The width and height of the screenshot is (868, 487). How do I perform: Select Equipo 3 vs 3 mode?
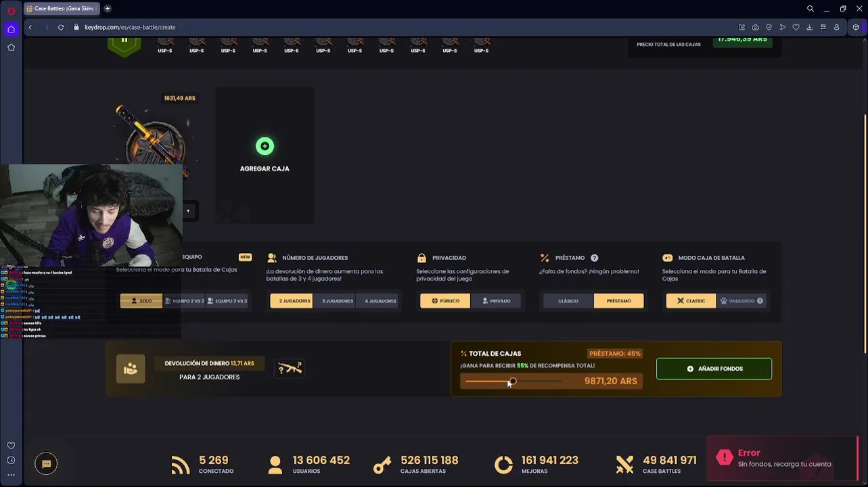227,301
